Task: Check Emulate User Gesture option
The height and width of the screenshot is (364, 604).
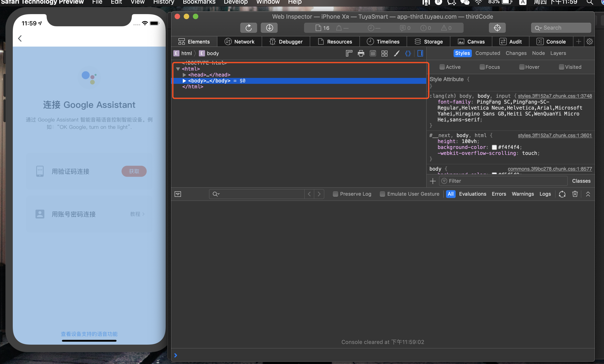Action: point(382,194)
